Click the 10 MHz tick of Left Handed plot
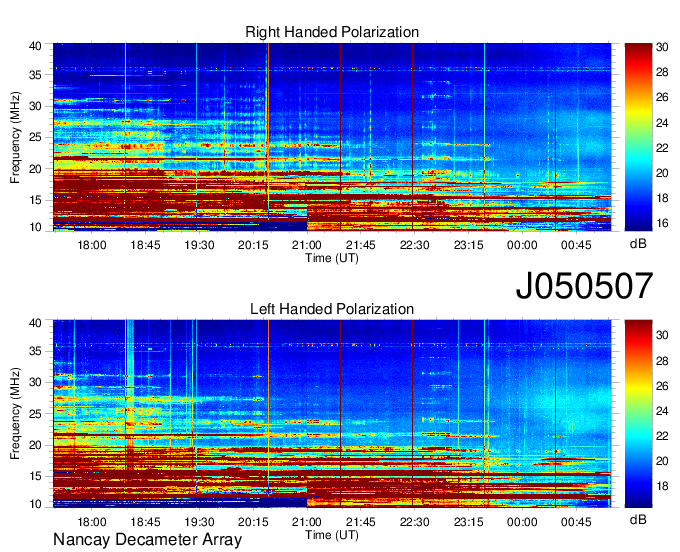The width and height of the screenshot is (680, 552). [36, 504]
